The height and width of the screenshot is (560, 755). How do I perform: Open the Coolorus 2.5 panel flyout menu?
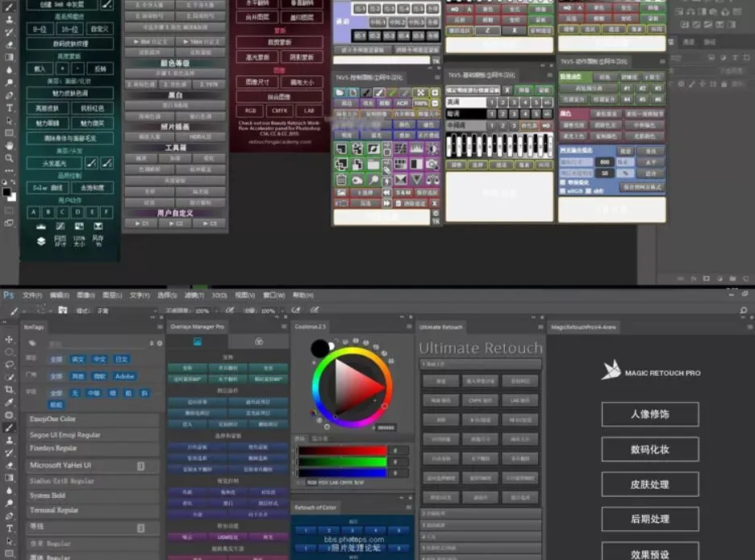409,327
